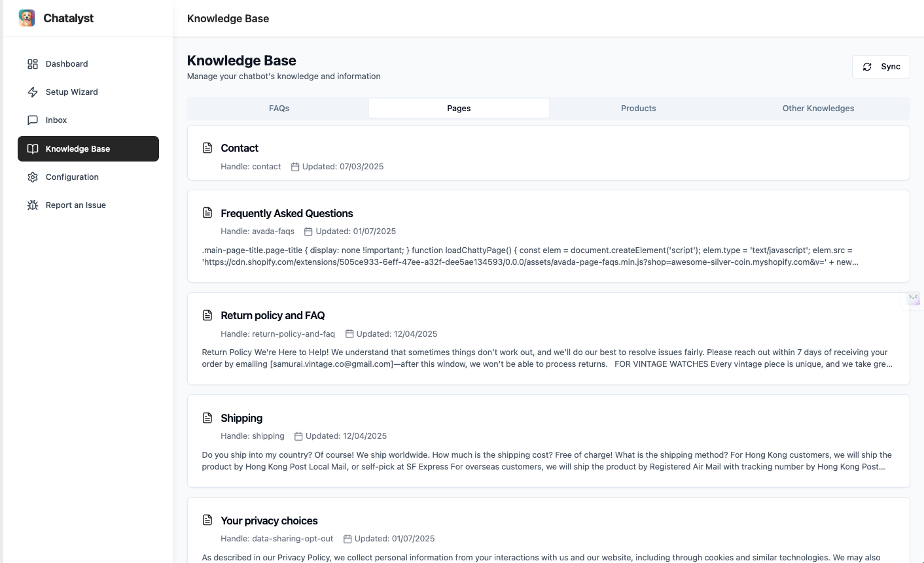Click the Chatalyst dog logo icon
The image size is (924, 563).
pos(27,18)
